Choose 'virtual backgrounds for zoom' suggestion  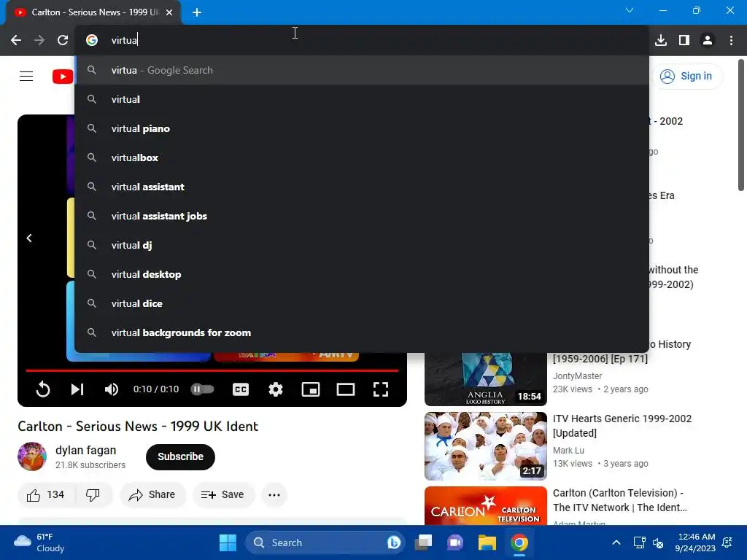[362, 332]
